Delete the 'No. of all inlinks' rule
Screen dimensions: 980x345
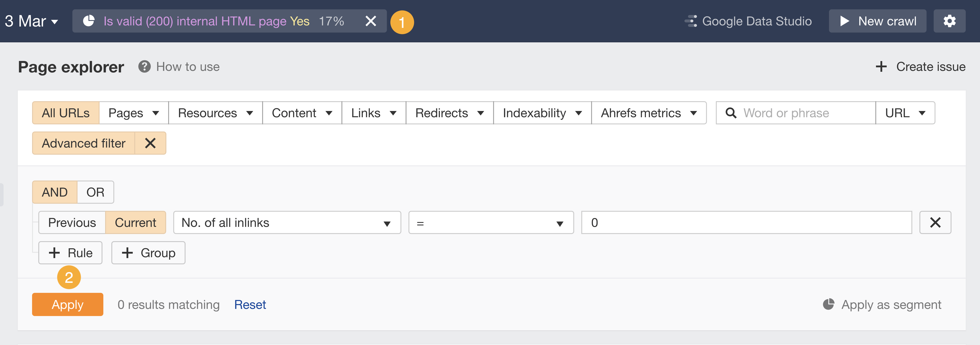click(935, 222)
